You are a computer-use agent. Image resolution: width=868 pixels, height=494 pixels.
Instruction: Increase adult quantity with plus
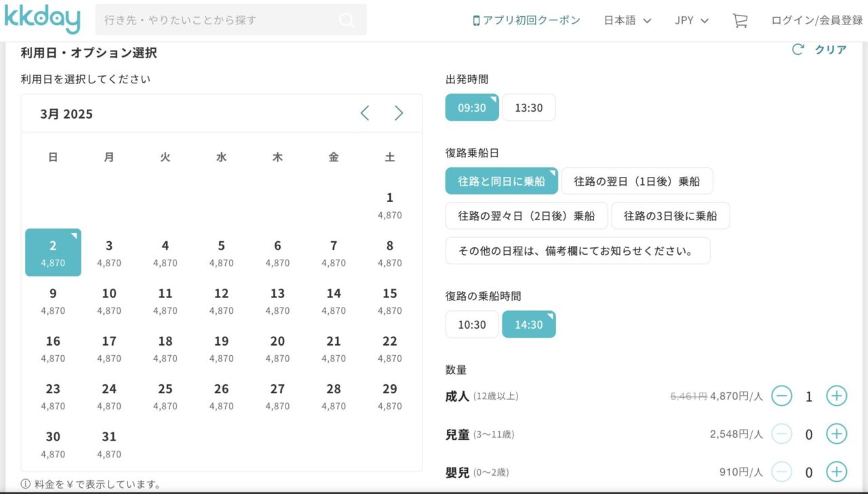coord(836,396)
